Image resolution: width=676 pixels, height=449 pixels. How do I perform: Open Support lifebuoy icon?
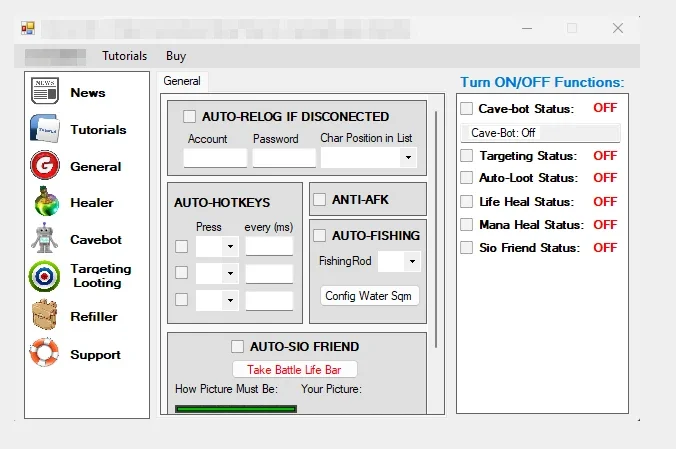click(44, 352)
